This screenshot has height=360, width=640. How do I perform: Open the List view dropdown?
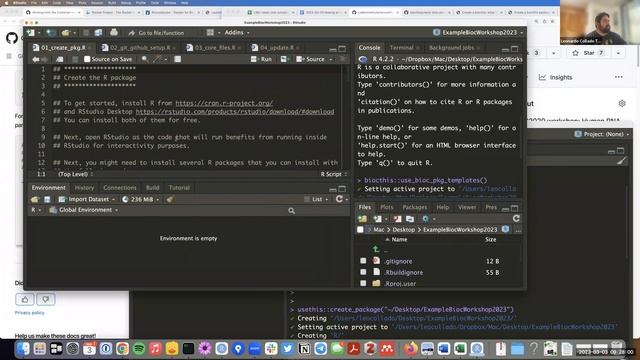click(x=316, y=199)
